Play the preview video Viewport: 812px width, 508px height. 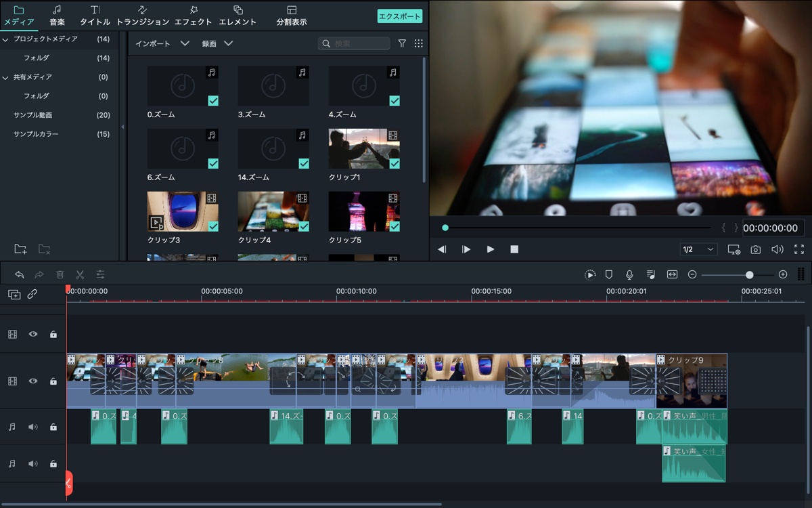click(491, 249)
